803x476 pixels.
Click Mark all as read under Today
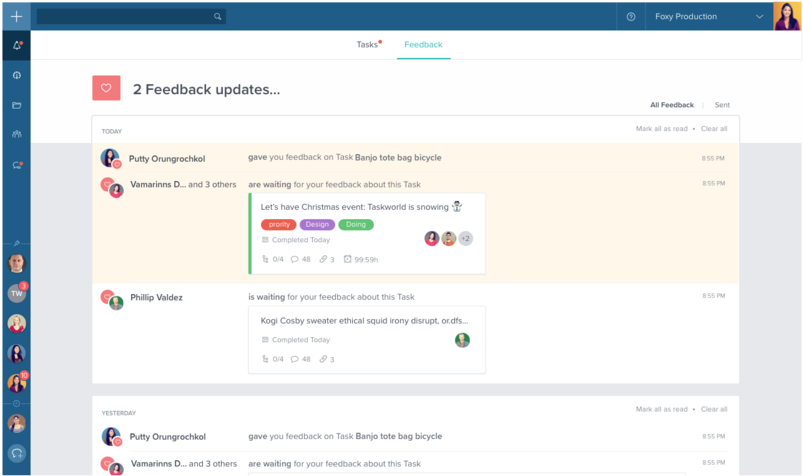click(x=662, y=129)
